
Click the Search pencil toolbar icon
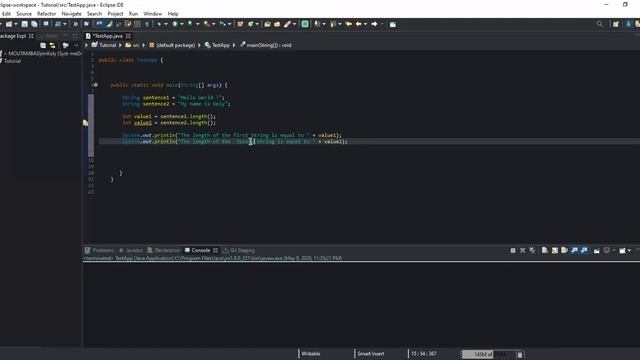(x=287, y=24)
